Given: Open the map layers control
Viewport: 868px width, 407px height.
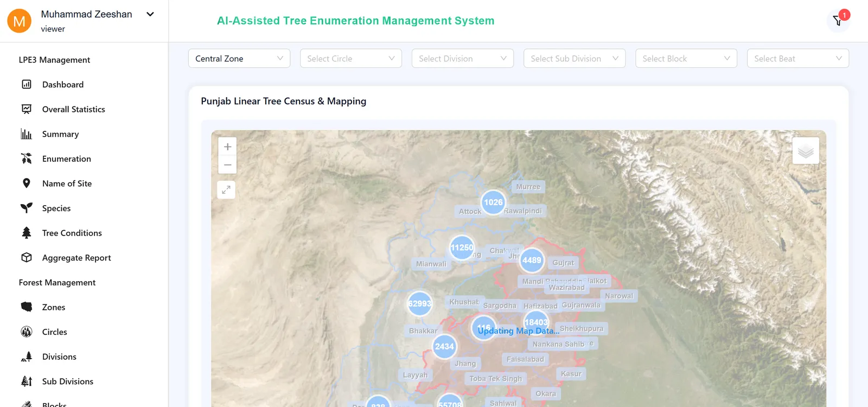Looking at the screenshot, I should [806, 151].
